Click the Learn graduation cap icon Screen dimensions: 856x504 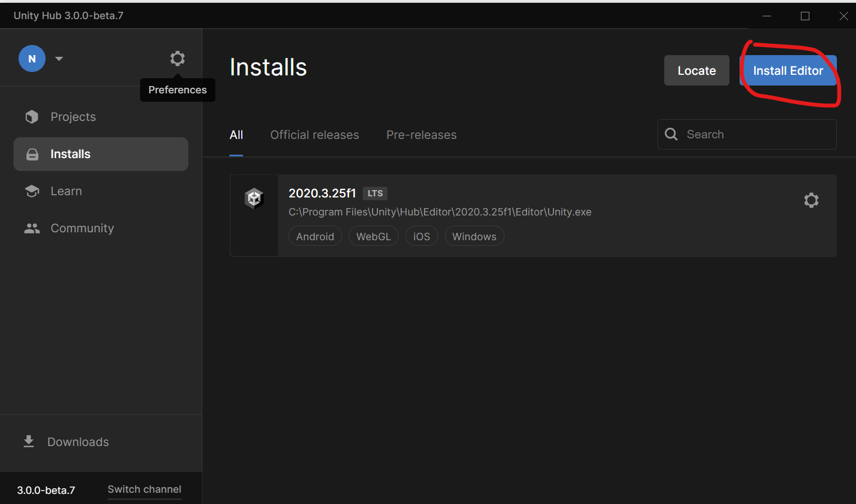(32, 191)
